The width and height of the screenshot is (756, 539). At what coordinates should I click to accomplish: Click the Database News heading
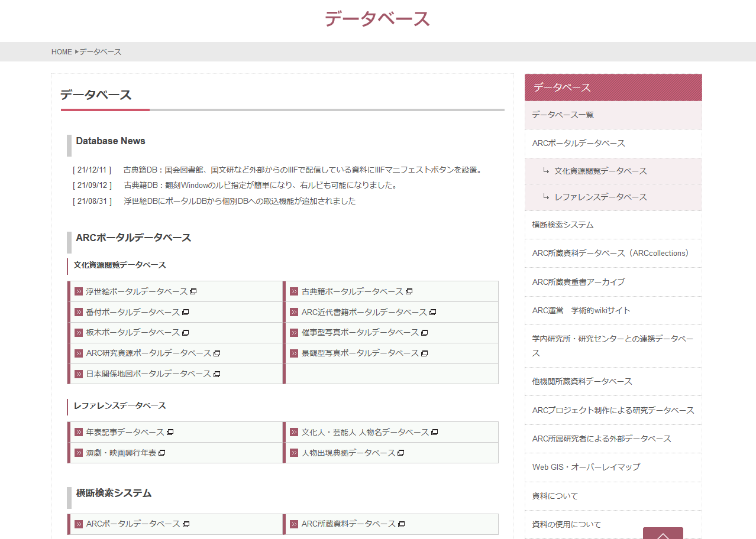click(111, 141)
